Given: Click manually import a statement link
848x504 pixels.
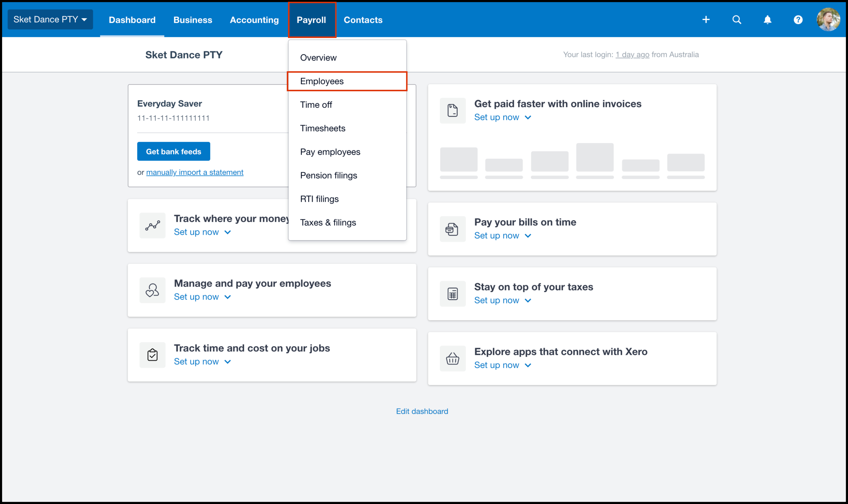Looking at the screenshot, I should pyautogui.click(x=195, y=172).
